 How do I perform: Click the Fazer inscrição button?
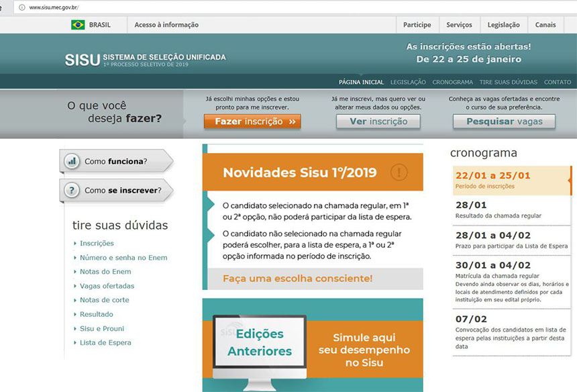[252, 121]
